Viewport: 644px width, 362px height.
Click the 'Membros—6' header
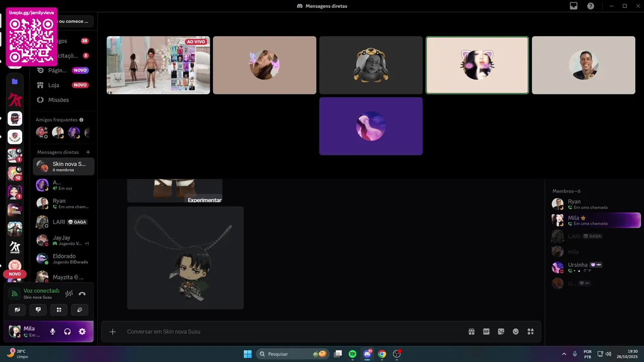tap(567, 191)
